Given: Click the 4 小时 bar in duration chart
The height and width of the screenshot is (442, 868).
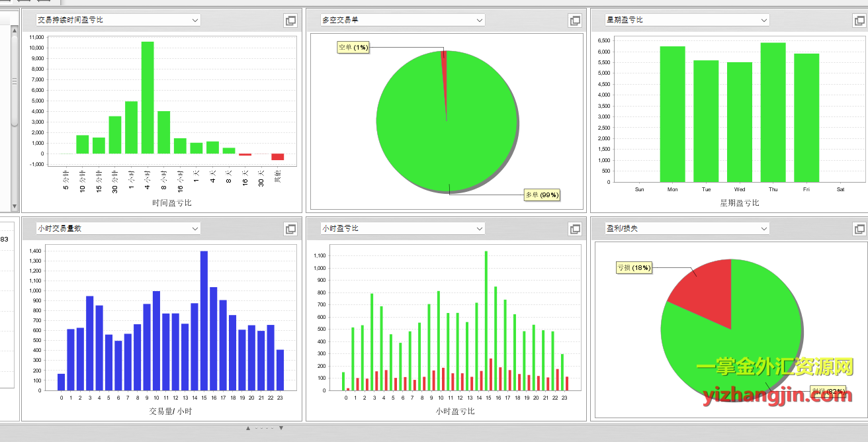Looking at the screenshot, I should pyautogui.click(x=148, y=98).
